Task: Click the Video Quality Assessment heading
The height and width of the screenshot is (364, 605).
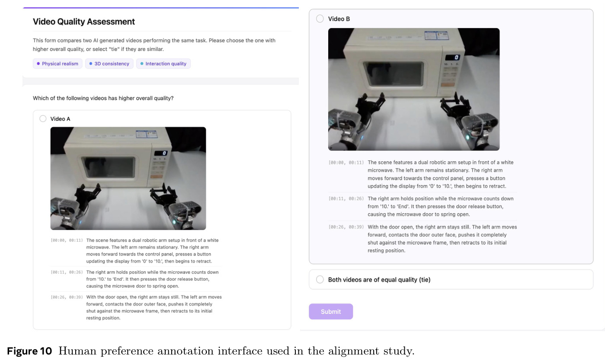Action: tap(84, 22)
